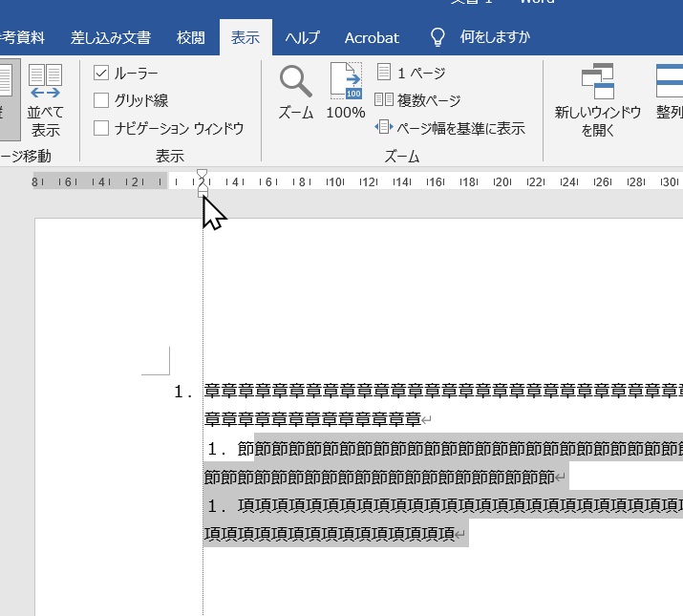This screenshot has height=616, width=683.
Task: Open the 差し込み文書 mailings tab
Action: [111, 37]
